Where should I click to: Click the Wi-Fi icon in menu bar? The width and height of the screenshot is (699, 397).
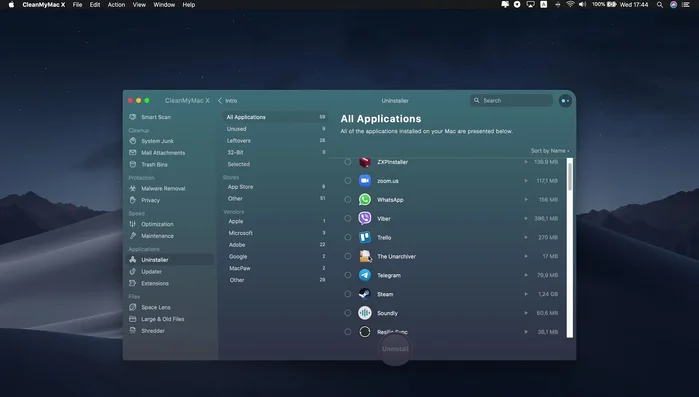tap(570, 4)
